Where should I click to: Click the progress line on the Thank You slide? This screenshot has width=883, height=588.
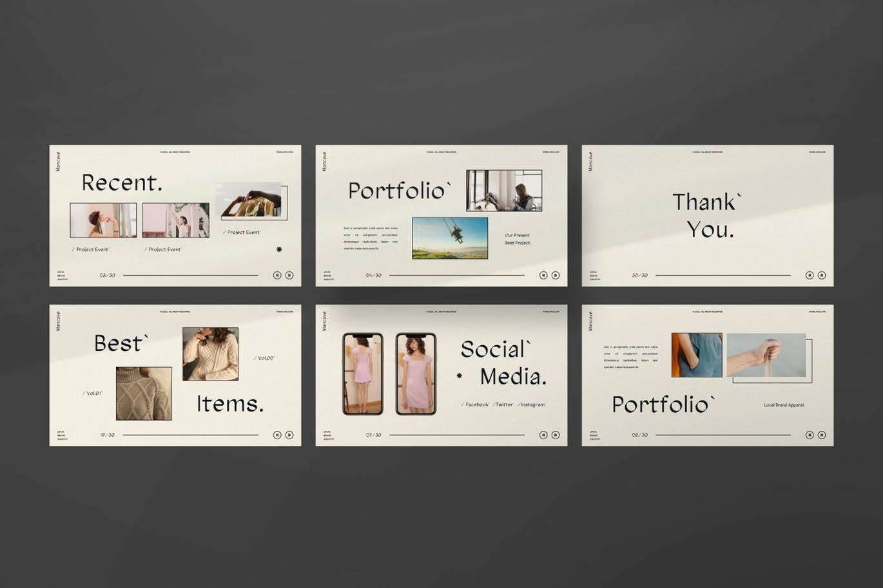(723, 275)
